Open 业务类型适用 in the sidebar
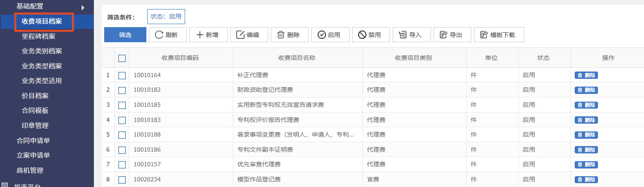The height and width of the screenshot is (187, 644). [42, 81]
